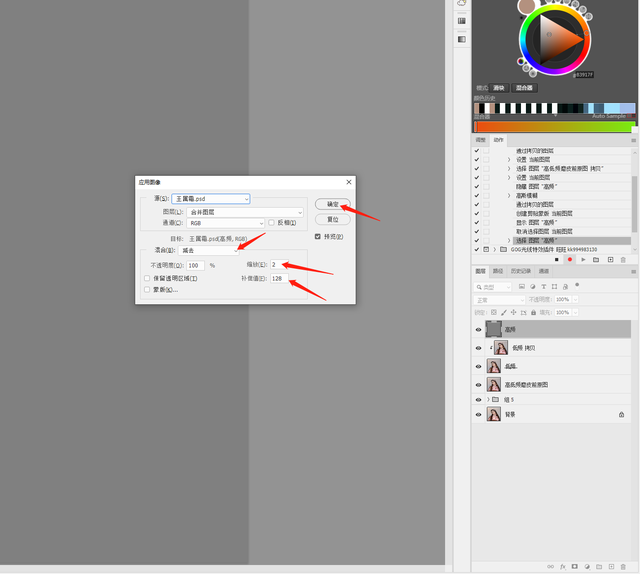This screenshot has height=574, width=640.
Task: Click the 补偿值 offset input field
Action: (x=279, y=278)
